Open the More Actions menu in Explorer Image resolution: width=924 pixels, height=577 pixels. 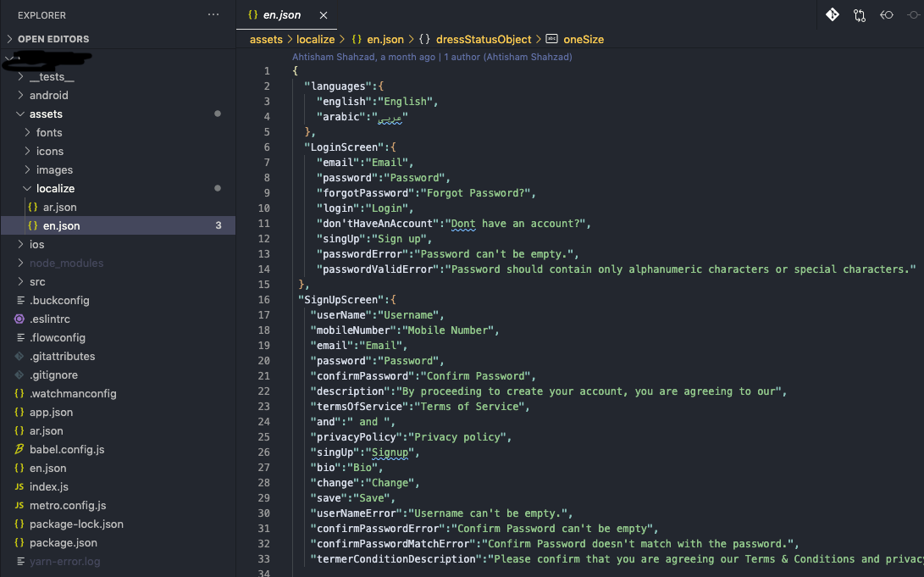[213, 14]
